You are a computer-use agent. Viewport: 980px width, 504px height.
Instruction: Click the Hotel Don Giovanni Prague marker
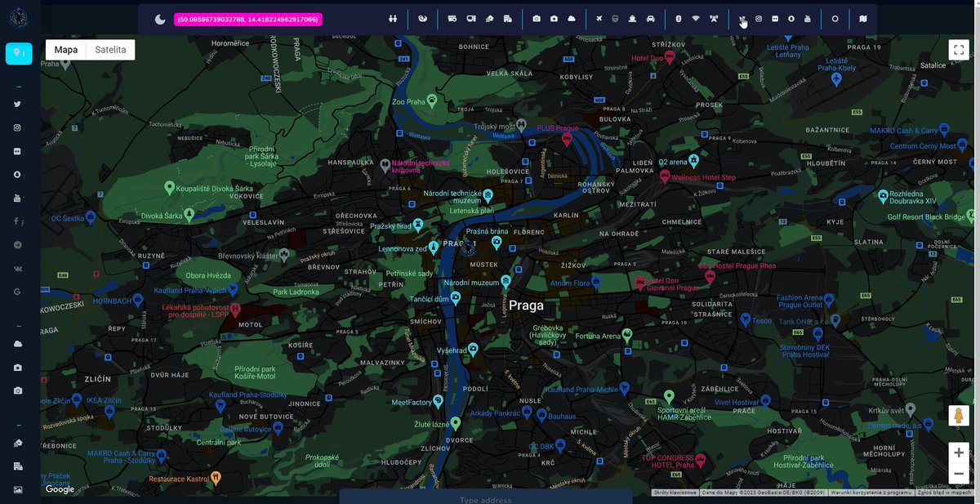coord(639,283)
